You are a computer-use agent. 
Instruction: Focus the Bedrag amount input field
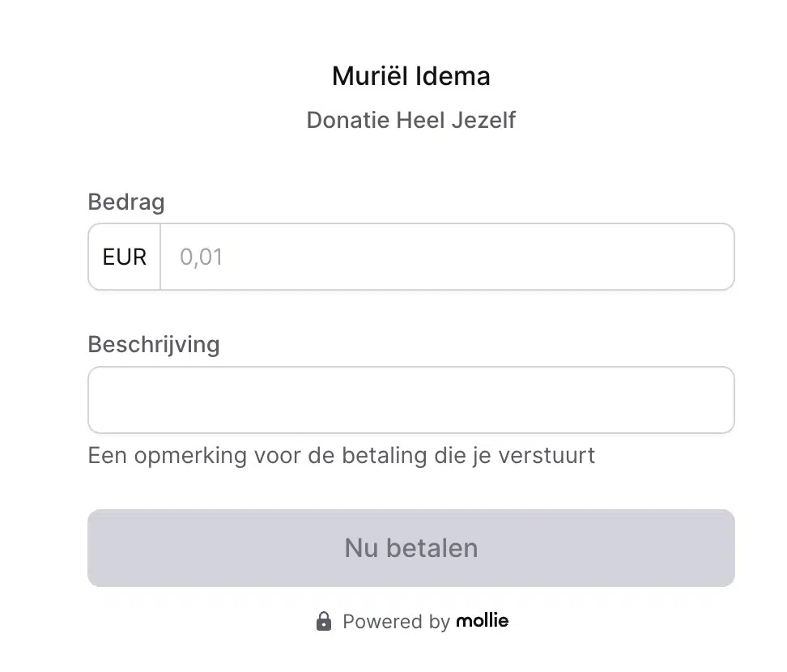[x=447, y=257]
